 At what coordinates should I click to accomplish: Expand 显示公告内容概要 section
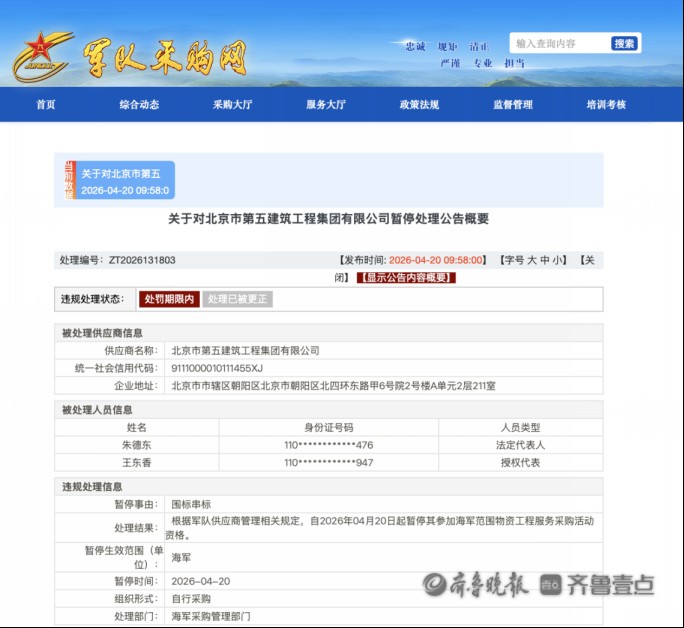[x=405, y=278]
